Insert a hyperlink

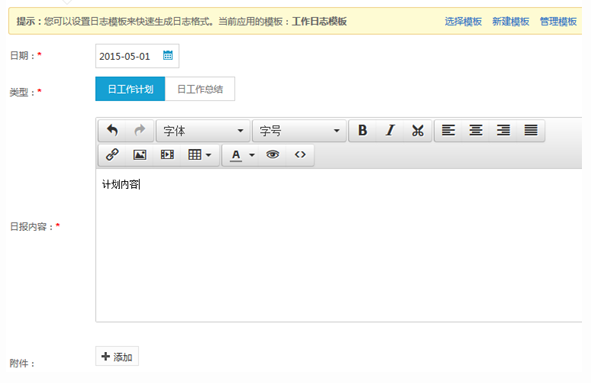click(x=112, y=155)
